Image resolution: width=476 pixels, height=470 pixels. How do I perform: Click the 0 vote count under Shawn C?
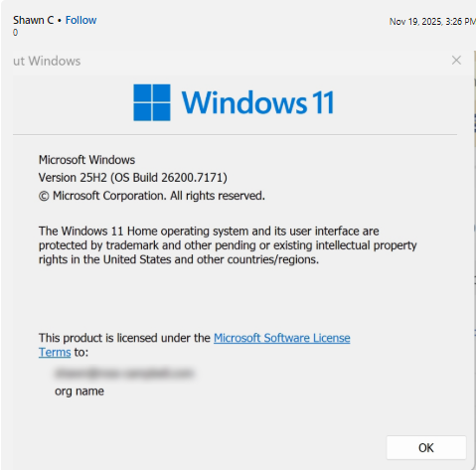[x=15, y=33]
